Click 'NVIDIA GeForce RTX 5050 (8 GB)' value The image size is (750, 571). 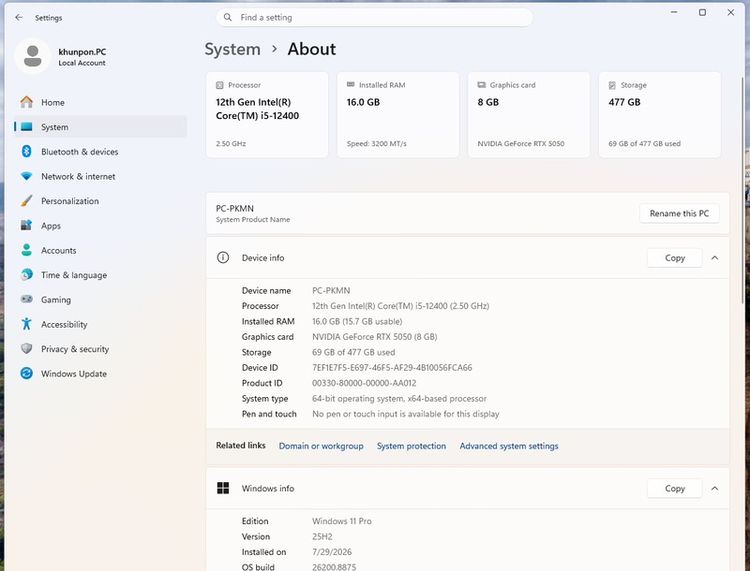[375, 337]
